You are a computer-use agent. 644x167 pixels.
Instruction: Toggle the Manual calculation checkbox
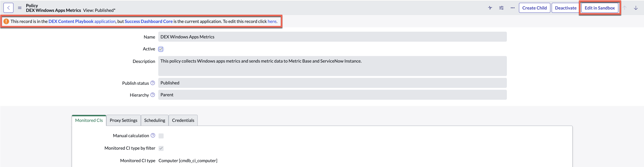(161, 136)
